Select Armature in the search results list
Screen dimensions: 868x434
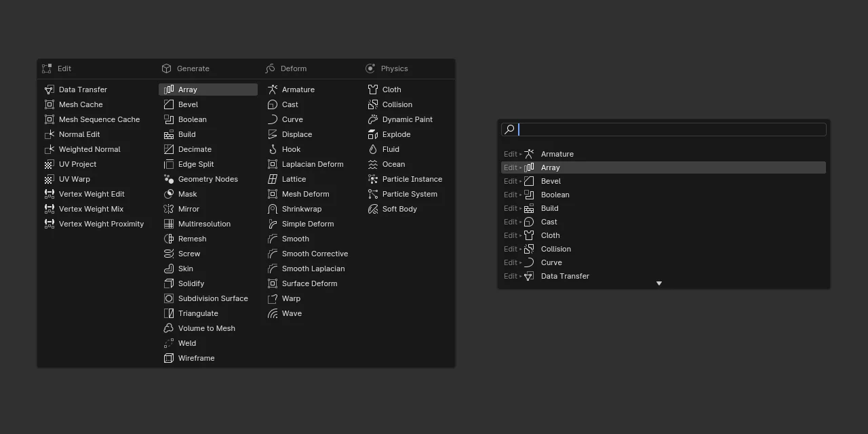pyautogui.click(x=557, y=154)
